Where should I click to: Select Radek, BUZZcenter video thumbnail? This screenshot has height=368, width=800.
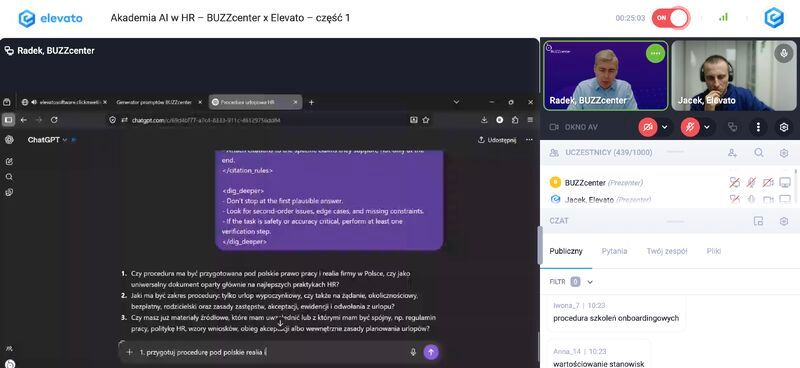pos(606,76)
